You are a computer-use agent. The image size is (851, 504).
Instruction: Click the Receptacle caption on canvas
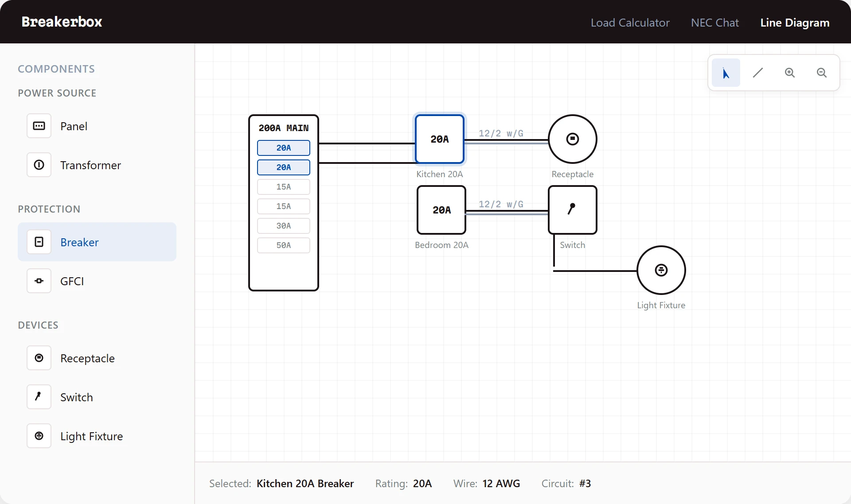pyautogui.click(x=572, y=174)
